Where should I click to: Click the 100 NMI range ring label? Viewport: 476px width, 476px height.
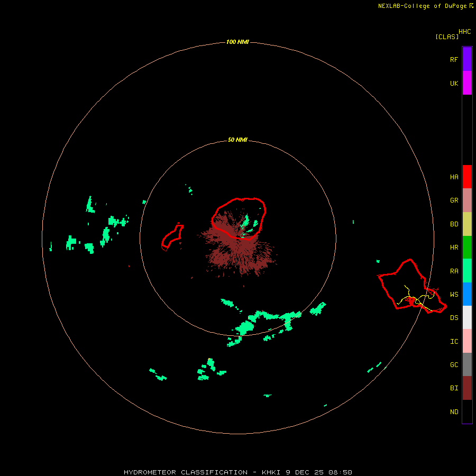coord(237,42)
